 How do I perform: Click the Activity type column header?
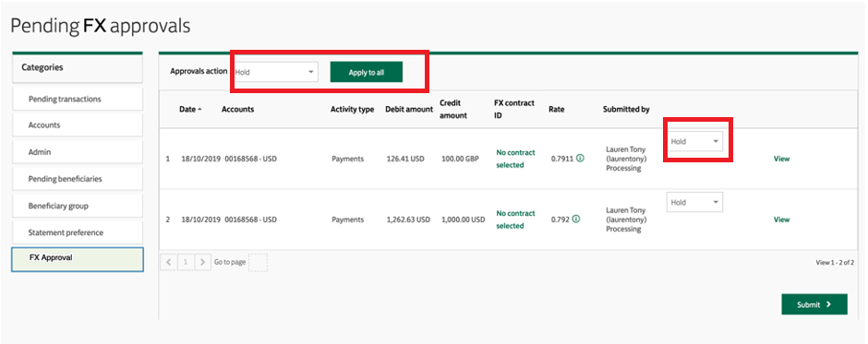[352, 110]
